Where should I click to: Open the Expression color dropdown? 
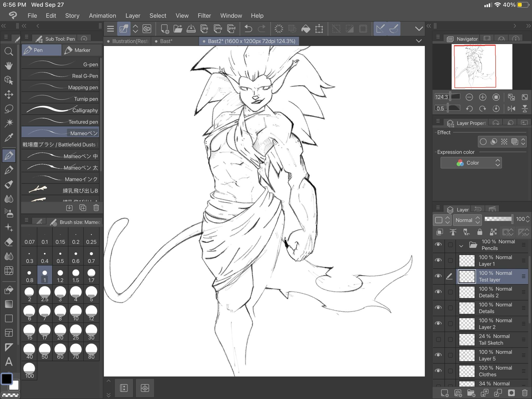[x=471, y=163]
